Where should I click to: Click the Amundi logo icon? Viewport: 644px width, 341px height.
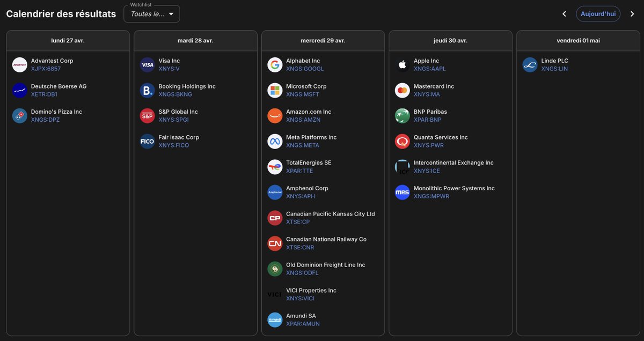click(x=275, y=320)
